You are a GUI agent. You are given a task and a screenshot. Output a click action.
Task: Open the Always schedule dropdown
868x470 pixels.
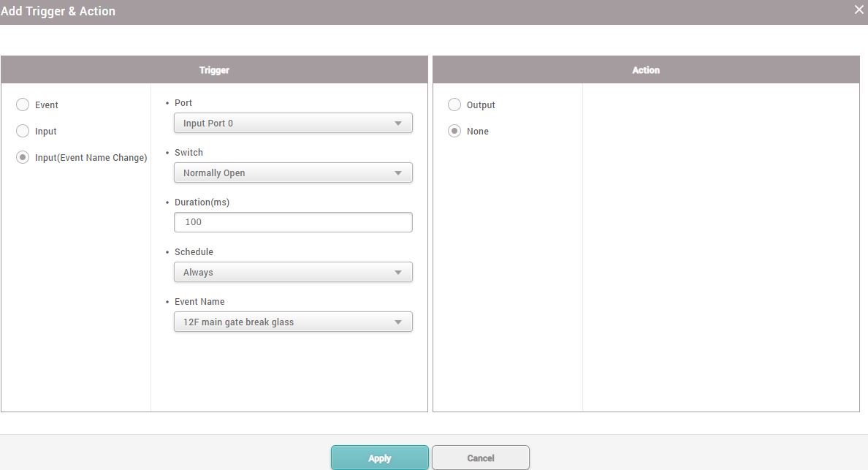293,272
